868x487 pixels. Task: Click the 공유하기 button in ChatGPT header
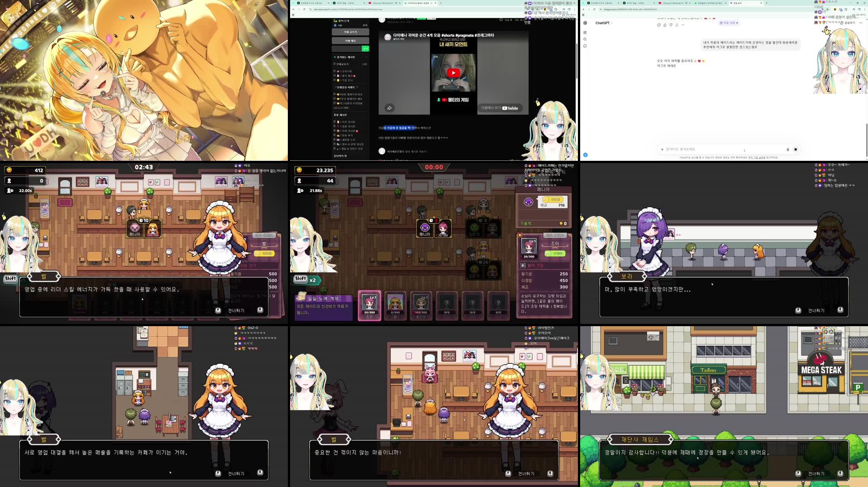[x=848, y=23]
